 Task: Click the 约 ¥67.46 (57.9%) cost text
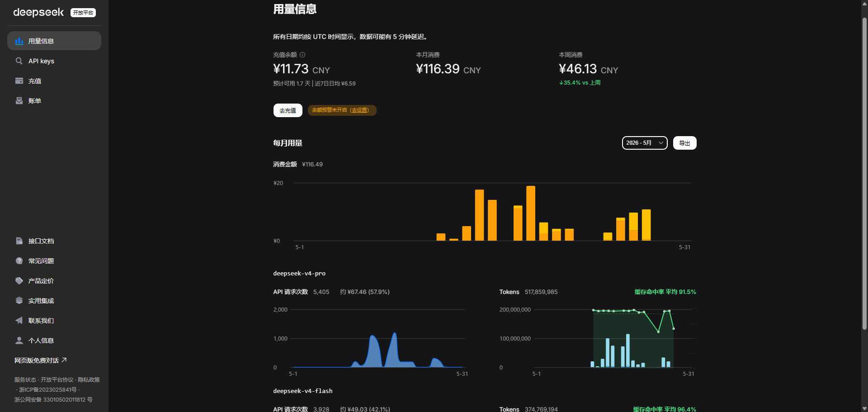pyautogui.click(x=365, y=292)
